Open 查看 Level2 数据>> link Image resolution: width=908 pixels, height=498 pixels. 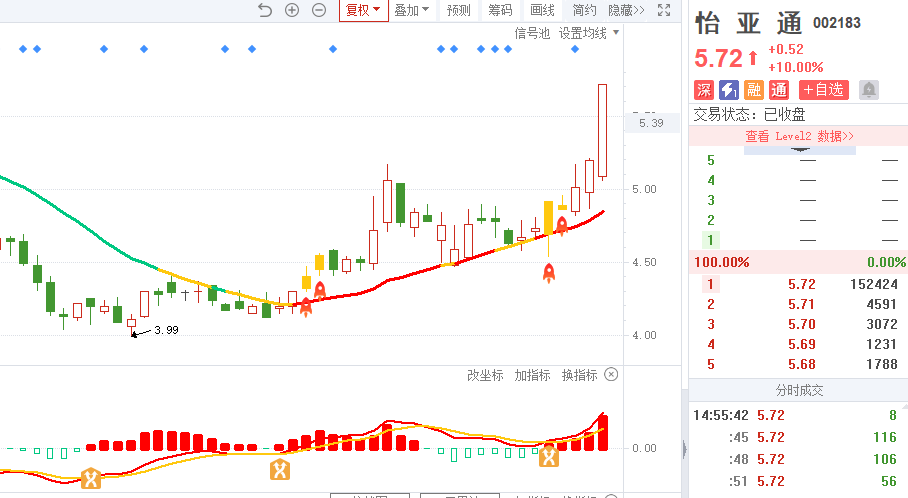[x=799, y=136]
